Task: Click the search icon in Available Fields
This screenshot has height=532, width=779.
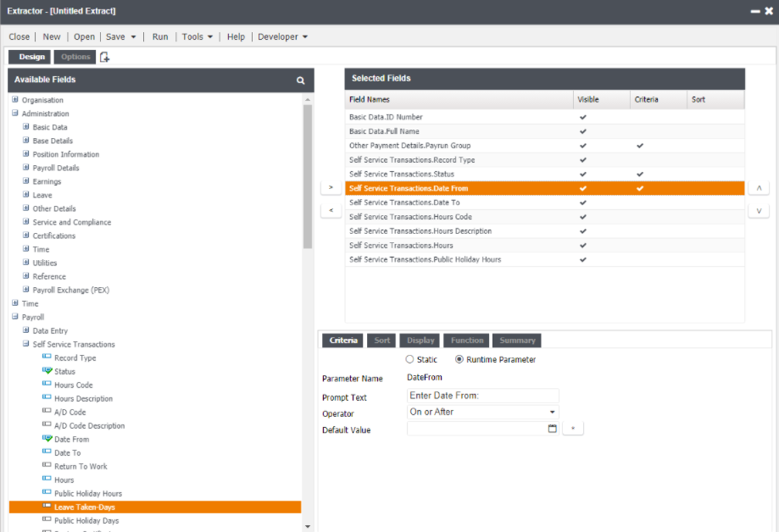Action: [x=300, y=80]
